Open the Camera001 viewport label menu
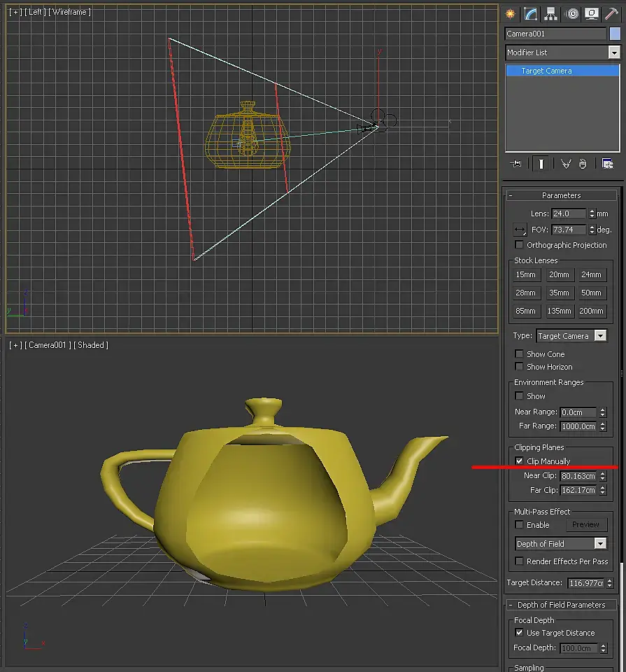This screenshot has width=626, height=672. 47,345
